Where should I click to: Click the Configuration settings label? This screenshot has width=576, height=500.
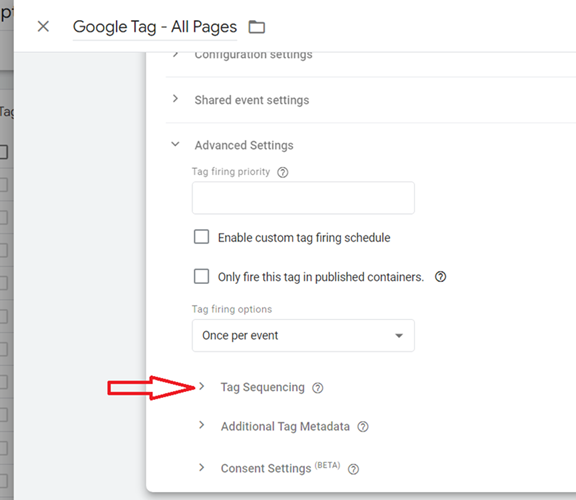click(253, 55)
